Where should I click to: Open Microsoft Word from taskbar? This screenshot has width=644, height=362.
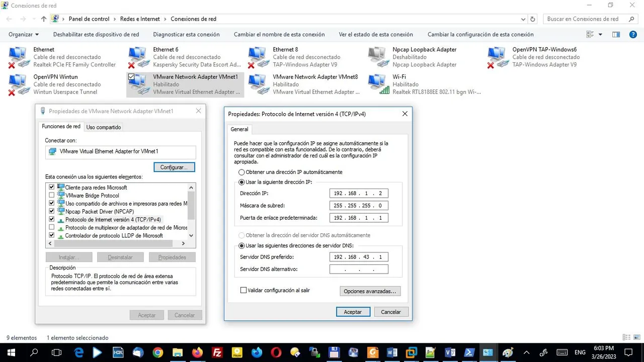tap(392, 352)
